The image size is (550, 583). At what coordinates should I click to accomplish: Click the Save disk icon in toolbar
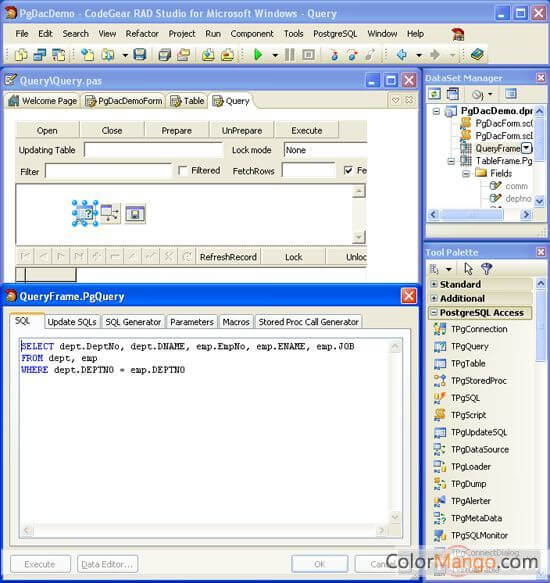(x=140, y=55)
